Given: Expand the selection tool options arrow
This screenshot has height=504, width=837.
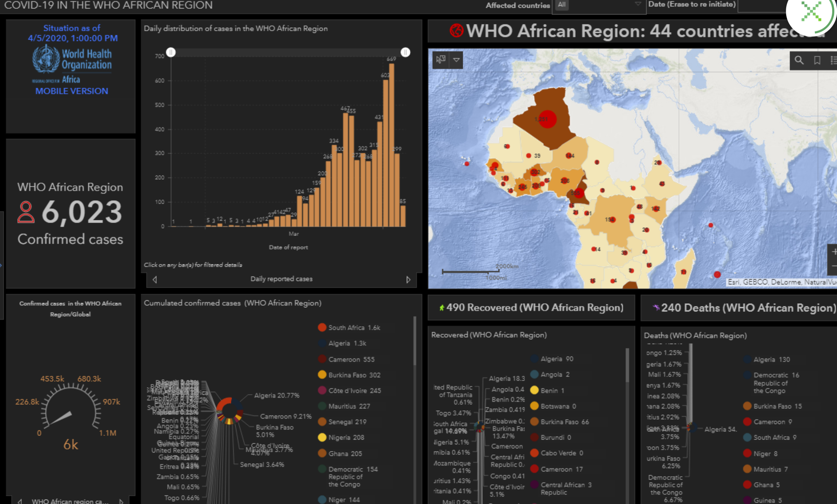Looking at the screenshot, I should pos(456,60).
